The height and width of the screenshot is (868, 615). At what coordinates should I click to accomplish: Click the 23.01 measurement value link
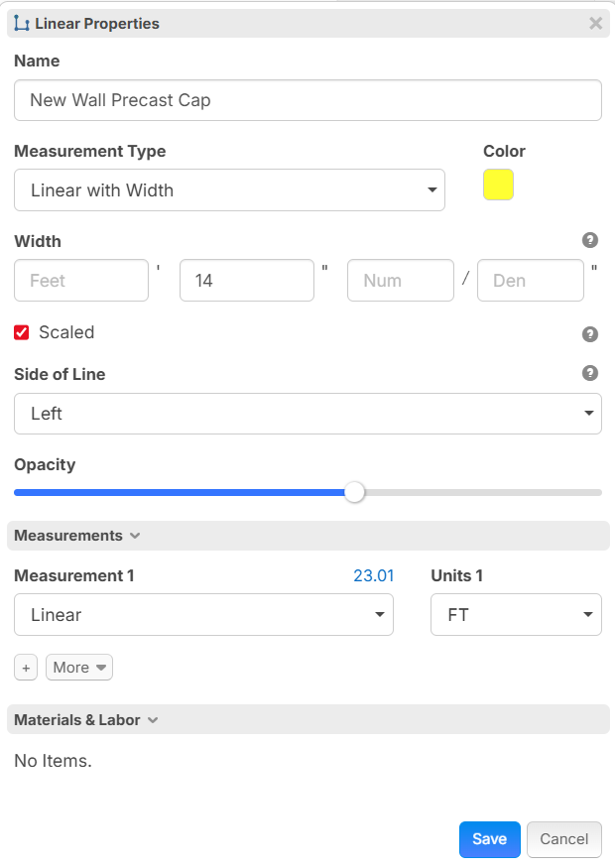coord(373,575)
